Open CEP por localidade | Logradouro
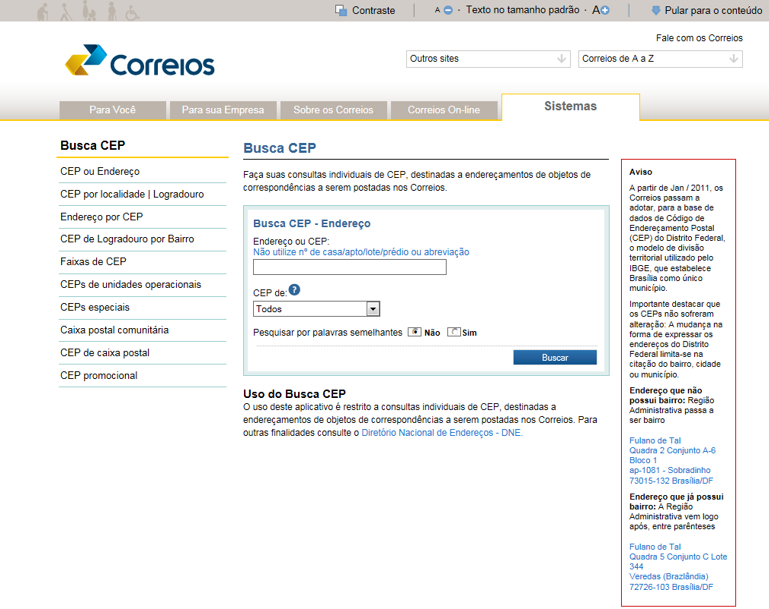The height and width of the screenshot is (609, 769). click(x=132, y=194)
